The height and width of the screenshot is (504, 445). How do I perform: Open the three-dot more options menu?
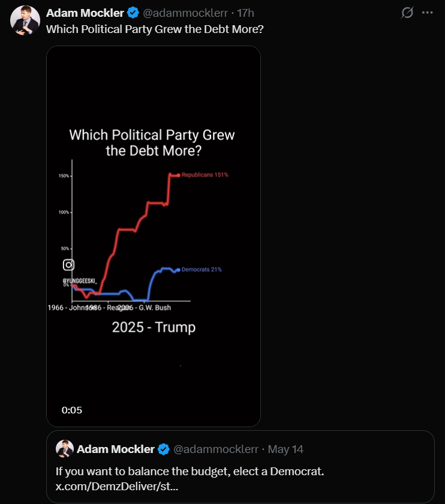(x=428, y=13)
